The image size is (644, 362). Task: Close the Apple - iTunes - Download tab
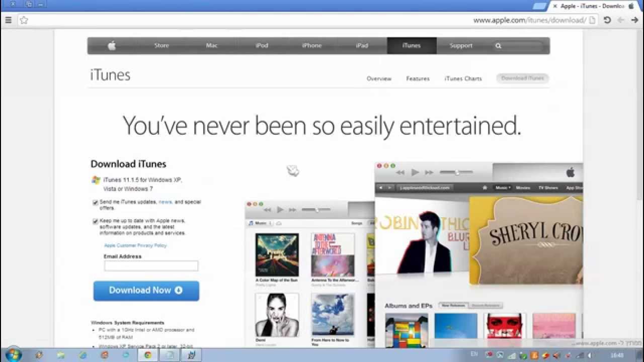[555, 6]
